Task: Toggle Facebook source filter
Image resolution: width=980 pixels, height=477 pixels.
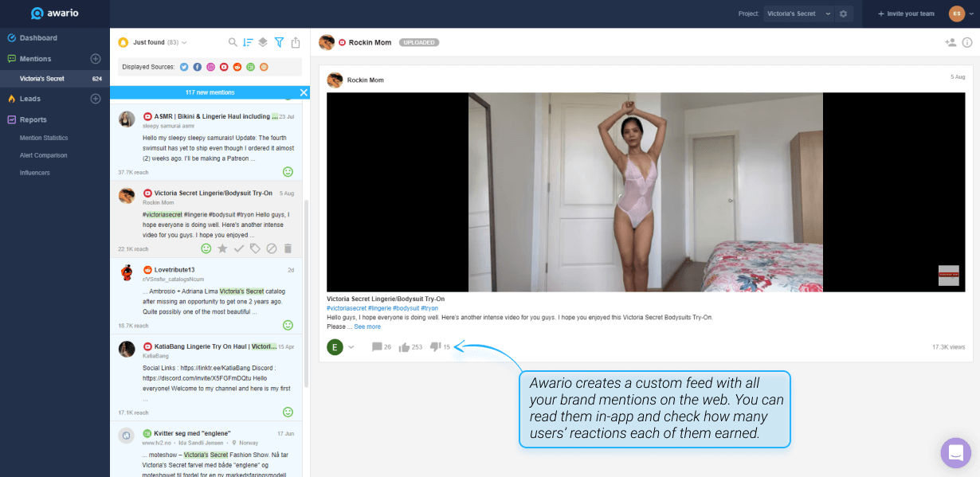Action: coord(198,67)
